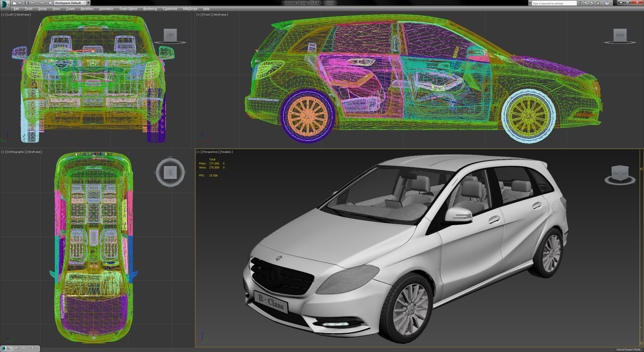Expand the Undo history dropdown arrow
644x352 pixels.
(37, 3)
